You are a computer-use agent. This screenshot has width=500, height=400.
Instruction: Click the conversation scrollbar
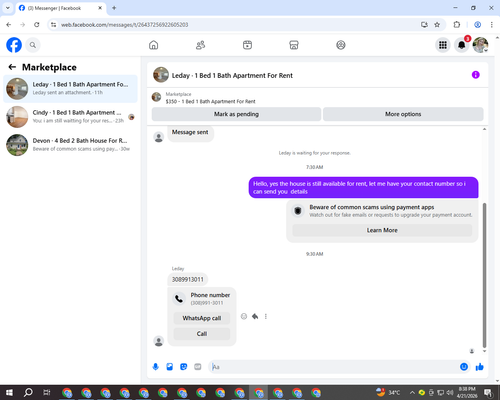pos(484,275)
